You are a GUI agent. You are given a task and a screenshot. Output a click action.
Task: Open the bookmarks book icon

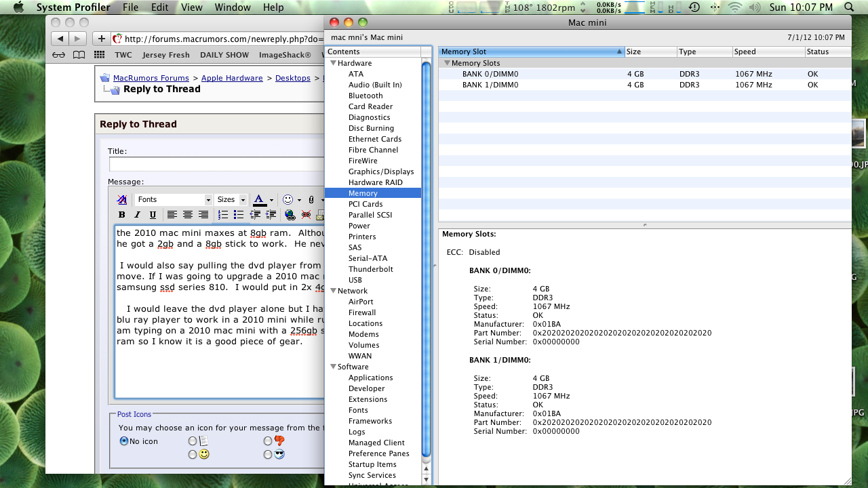tap(79, 55)
